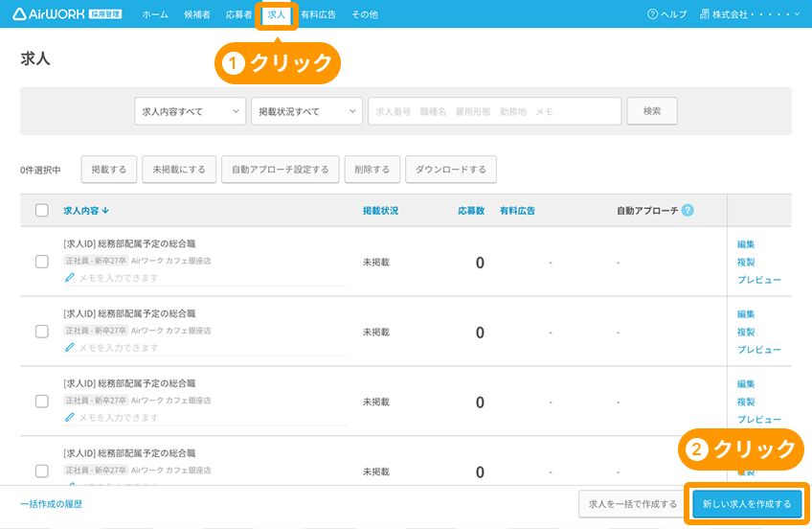Viewport: 812px width, 529px height.
Task: Click the 掲載する button
Action: [x=109, y=170]
